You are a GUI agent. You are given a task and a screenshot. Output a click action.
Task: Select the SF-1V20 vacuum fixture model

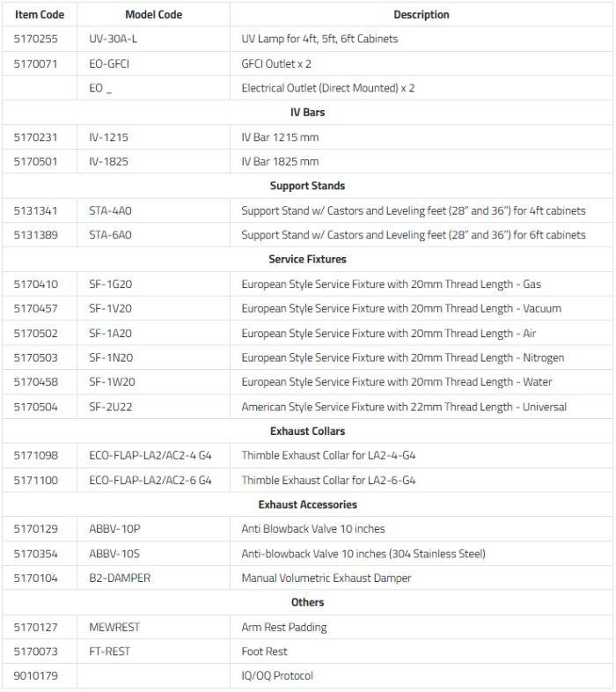point(111,309)
